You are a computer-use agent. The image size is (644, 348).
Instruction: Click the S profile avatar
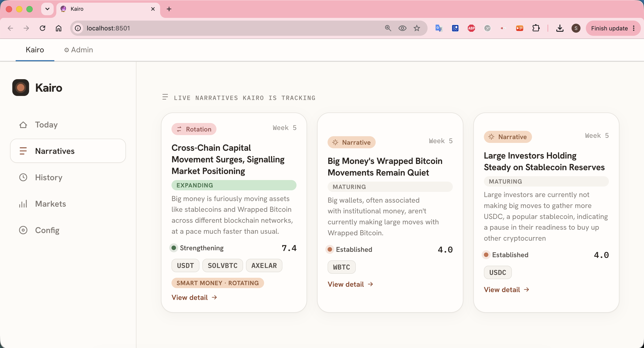click(576, 28)
